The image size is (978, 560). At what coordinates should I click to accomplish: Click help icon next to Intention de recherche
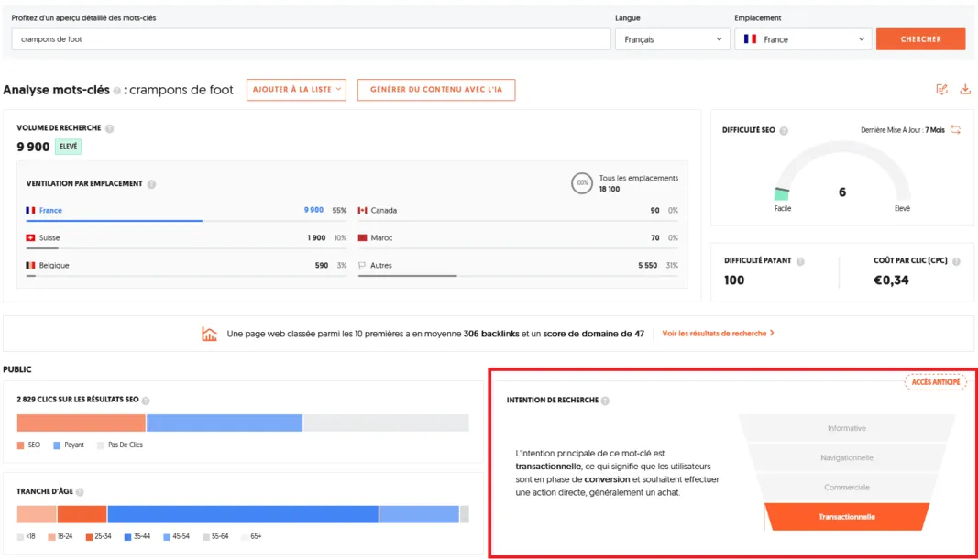[x=605, y=401]
